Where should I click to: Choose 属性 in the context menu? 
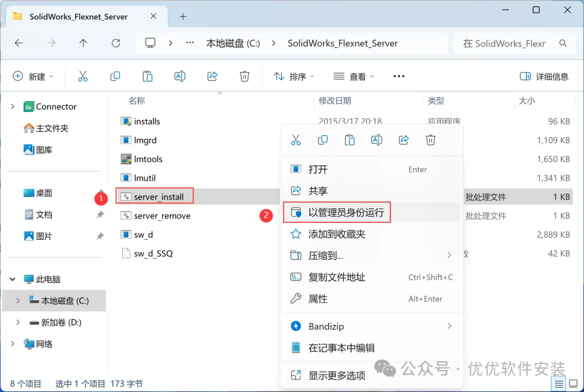[x=371, y=298]
